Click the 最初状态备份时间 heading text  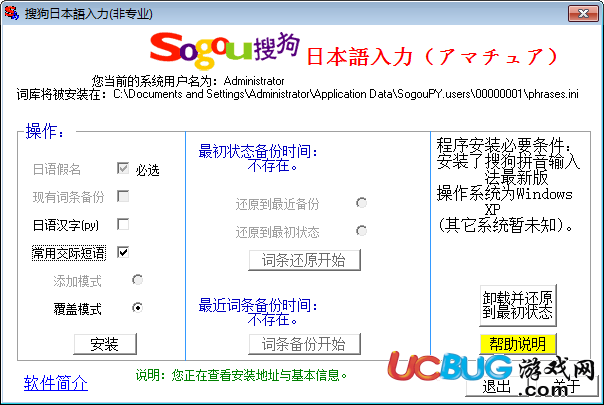point(258,151)
